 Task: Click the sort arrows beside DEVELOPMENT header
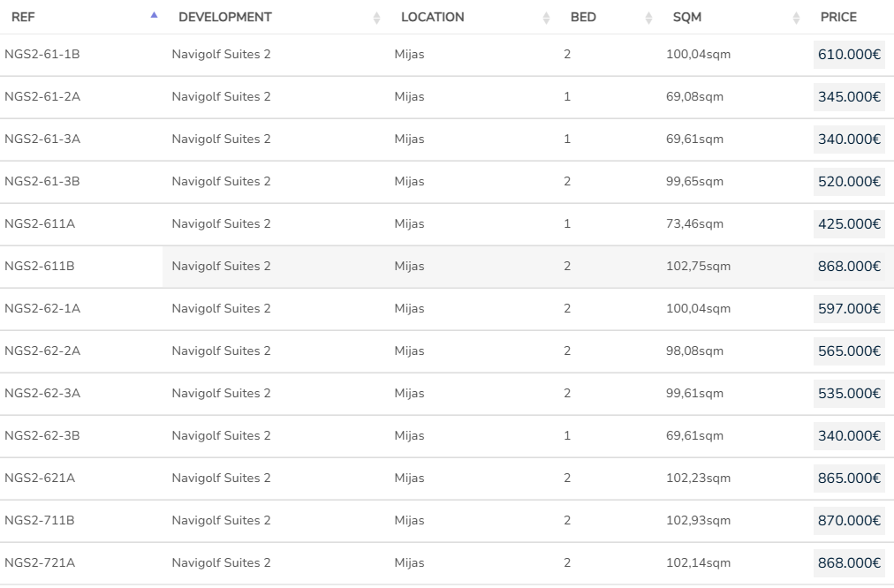click(376, 18)
